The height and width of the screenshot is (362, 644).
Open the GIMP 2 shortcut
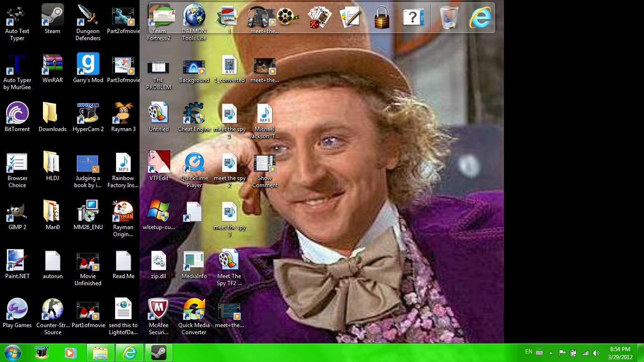click(17, 215)
